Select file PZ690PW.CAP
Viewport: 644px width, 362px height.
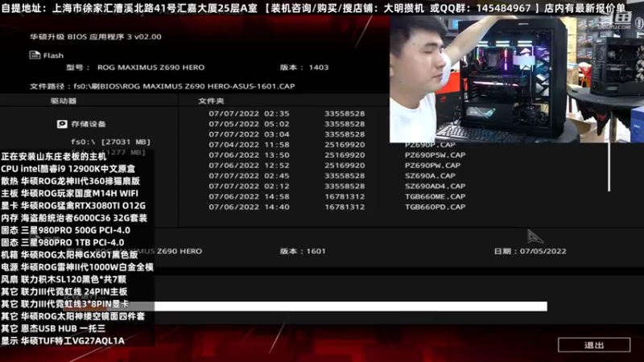click(x=432, y=166)
